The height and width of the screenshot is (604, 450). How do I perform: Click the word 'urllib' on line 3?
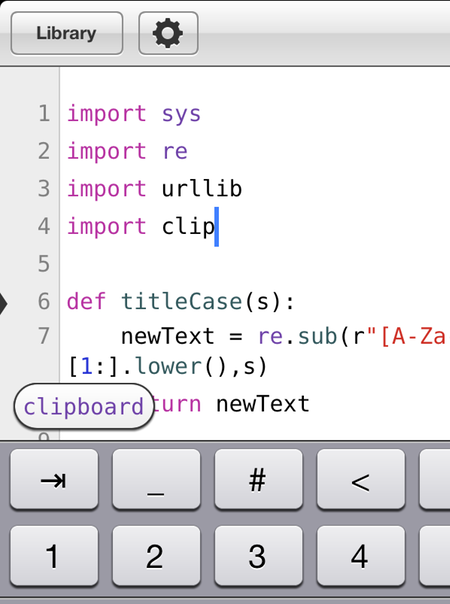pos(202,188)
